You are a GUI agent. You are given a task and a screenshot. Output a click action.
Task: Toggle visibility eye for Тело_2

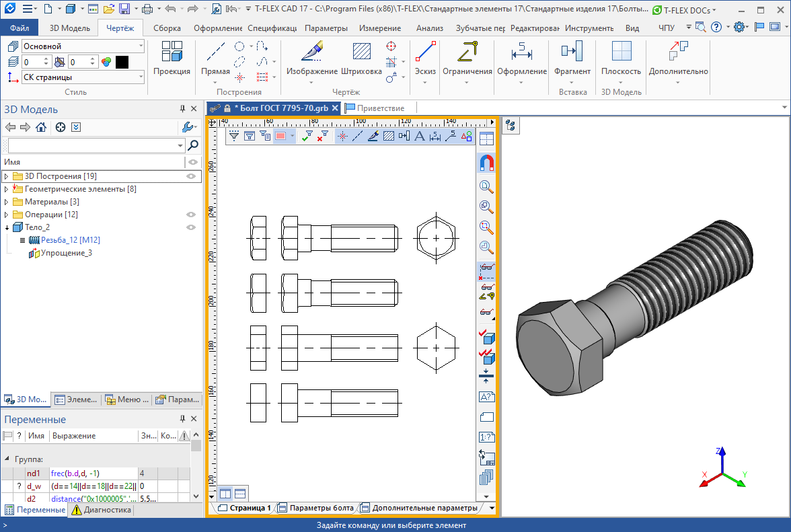point(192,227)
